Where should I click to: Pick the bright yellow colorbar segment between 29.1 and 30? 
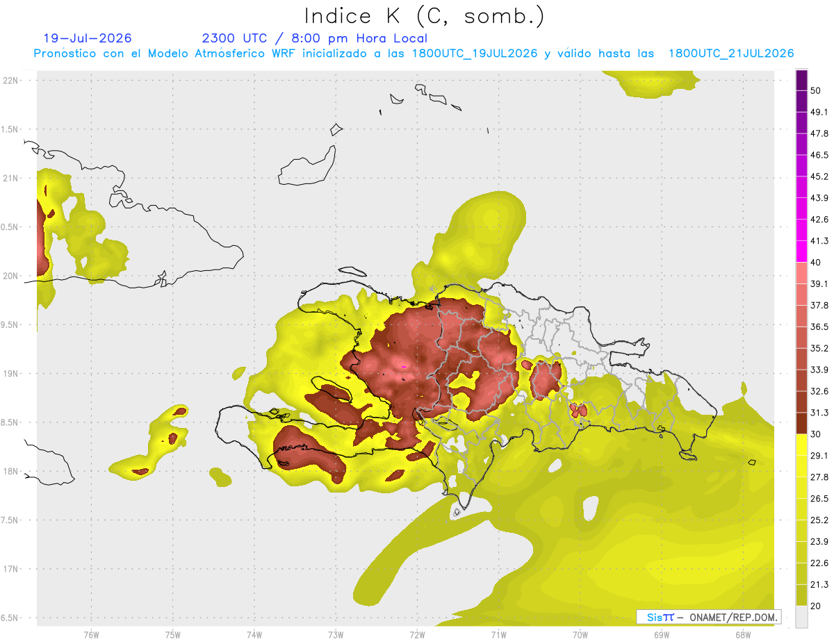click(x=801, y=445)
